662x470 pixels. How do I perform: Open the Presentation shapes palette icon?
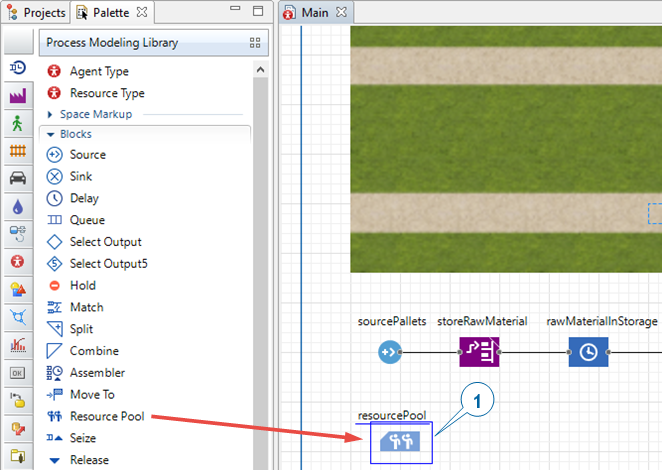coord(18,289)
